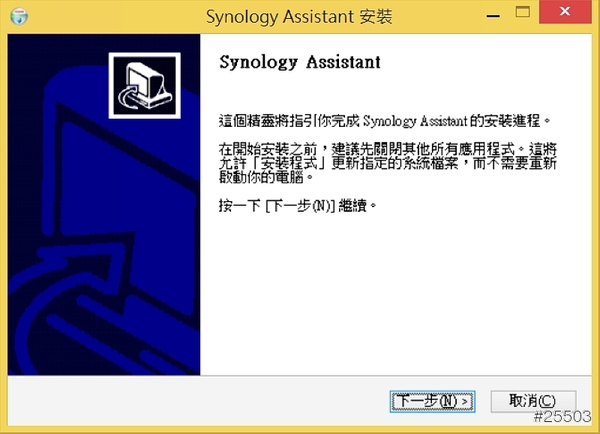This screenshot has width=600, height=434.
Task: Click the 下一步(N) next button
Action: click(x=432, y=401)
